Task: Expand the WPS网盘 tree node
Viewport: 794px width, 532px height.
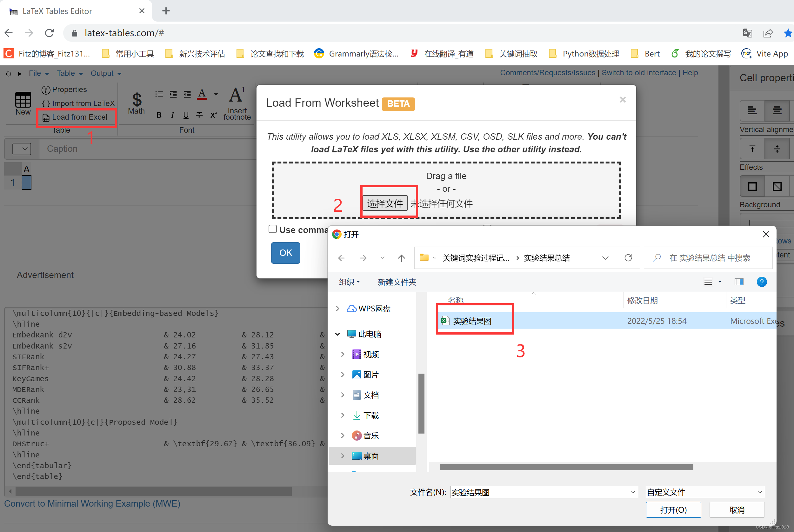Action: (337, 309)
